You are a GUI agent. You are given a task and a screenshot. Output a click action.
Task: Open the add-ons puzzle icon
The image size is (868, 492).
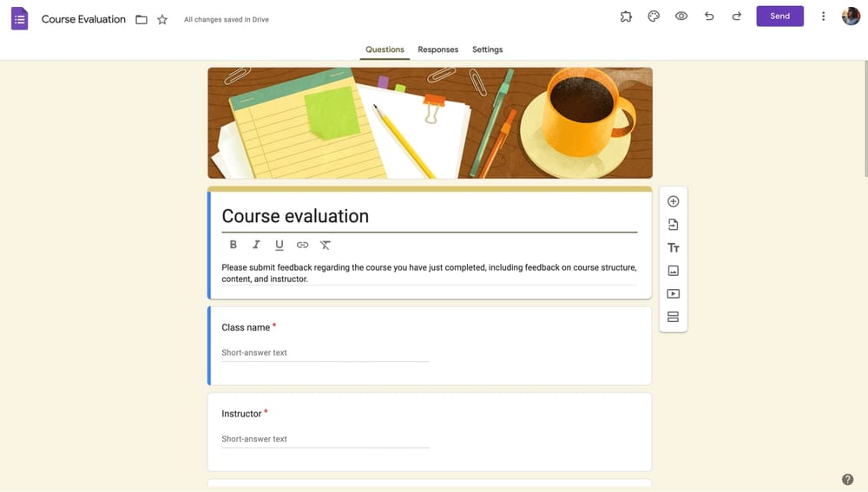[x=626, y=16]
